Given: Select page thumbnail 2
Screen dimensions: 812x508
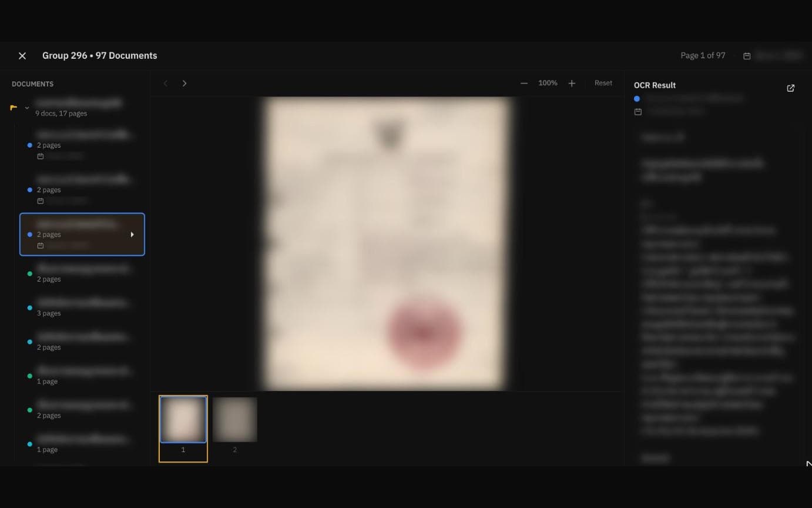Looking at the screenshot, I should (235, 419).
